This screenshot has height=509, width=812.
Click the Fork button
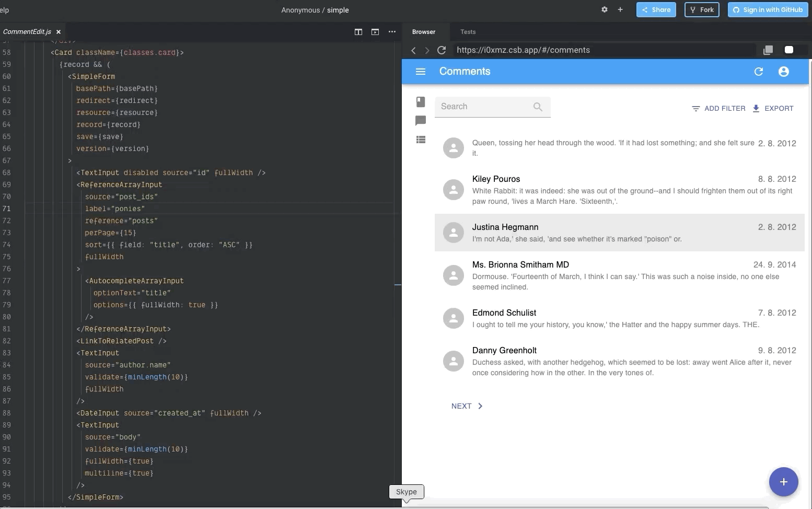coord(702,9)
